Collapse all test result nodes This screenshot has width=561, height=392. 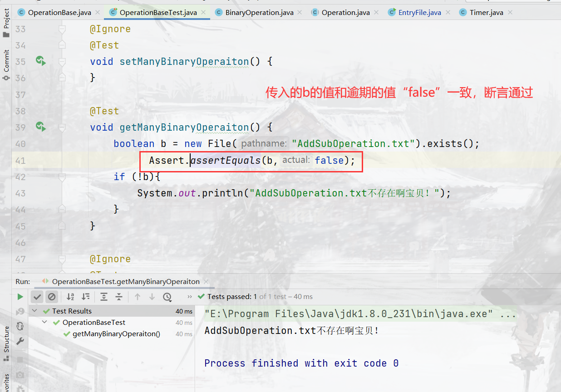[119, 297]
